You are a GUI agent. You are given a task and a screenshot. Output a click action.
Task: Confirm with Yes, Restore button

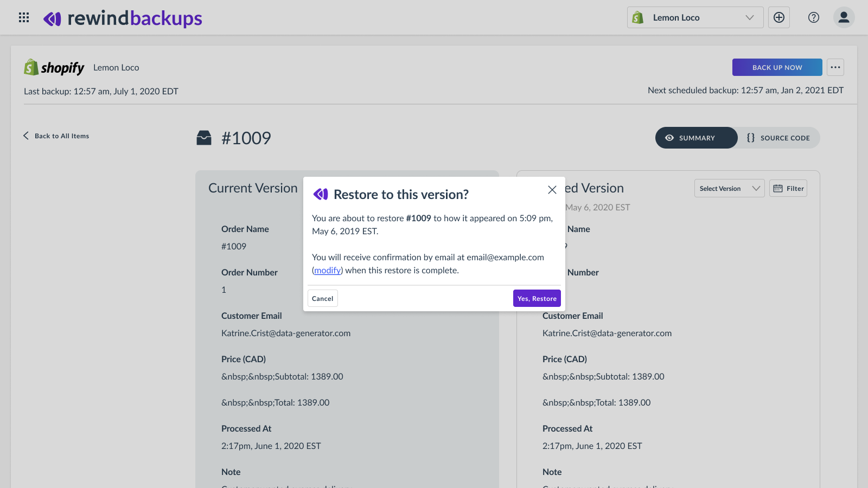(x=537, y=298)
